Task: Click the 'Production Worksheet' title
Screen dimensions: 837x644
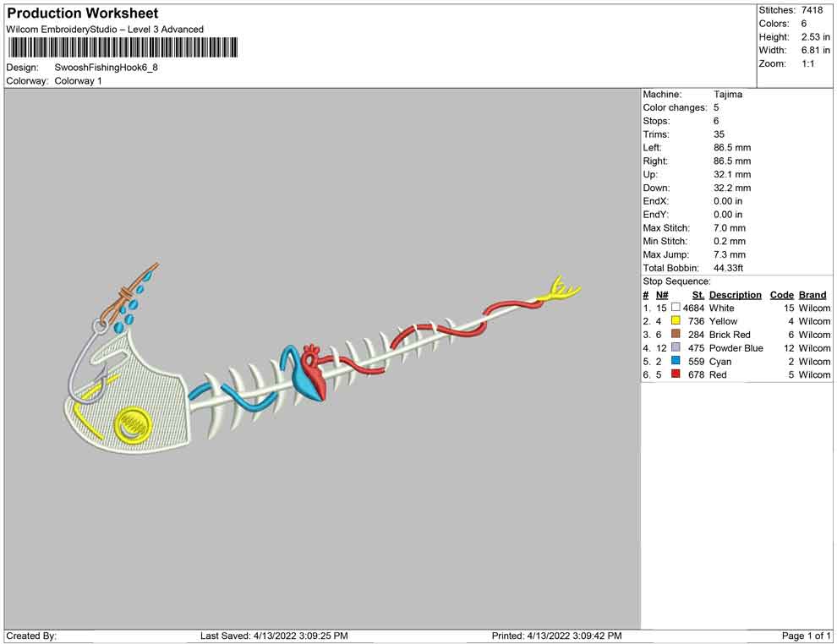Action: [83, 14]
